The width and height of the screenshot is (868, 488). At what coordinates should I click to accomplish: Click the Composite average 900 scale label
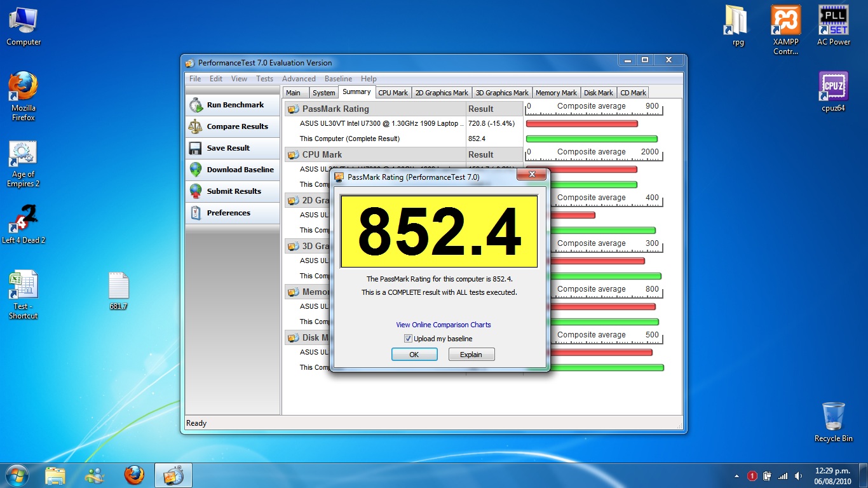pyautogui.click(x=593, y=106)
